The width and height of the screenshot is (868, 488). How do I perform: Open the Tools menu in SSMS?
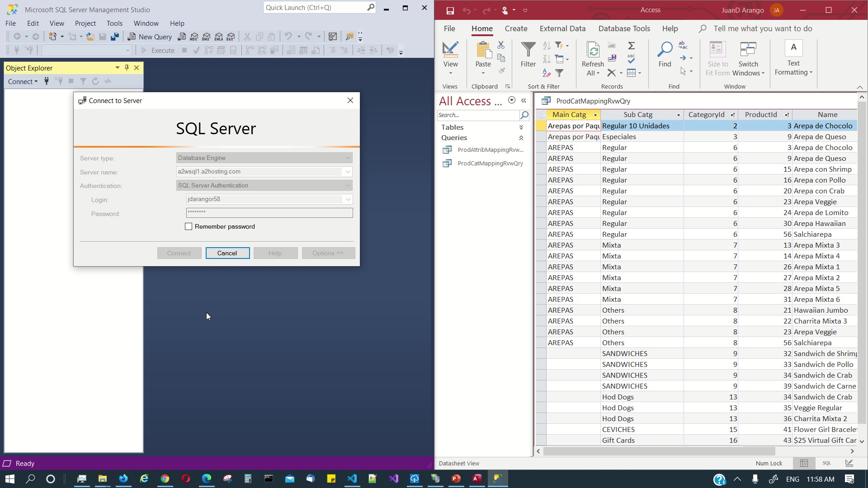point(114,23)
